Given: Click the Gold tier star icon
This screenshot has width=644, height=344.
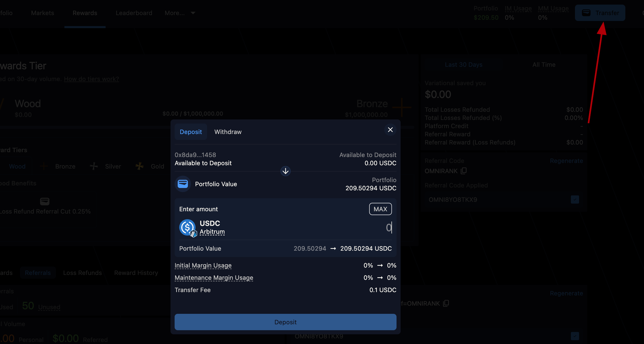Looking at the screenshot, I should pos(139,166).
